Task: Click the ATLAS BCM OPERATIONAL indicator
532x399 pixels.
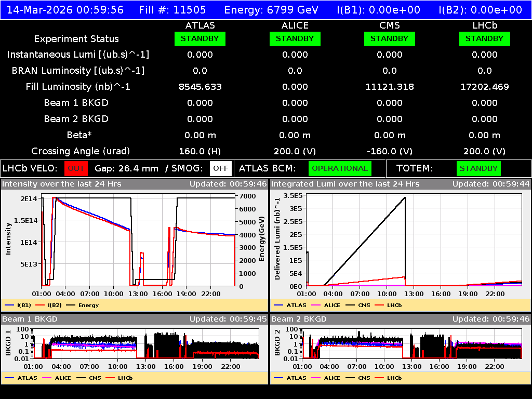Action: click(x=340, y=168)
